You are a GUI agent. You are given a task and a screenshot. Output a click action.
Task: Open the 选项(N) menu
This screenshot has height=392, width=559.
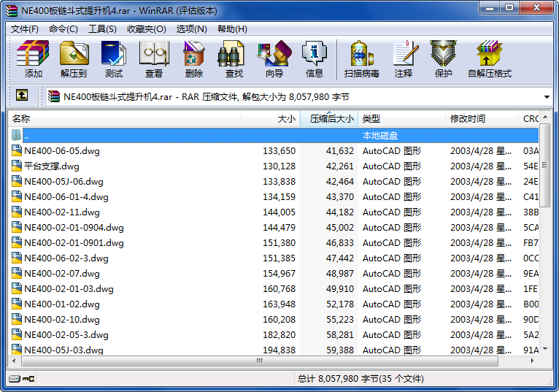(x=191, y=29)
